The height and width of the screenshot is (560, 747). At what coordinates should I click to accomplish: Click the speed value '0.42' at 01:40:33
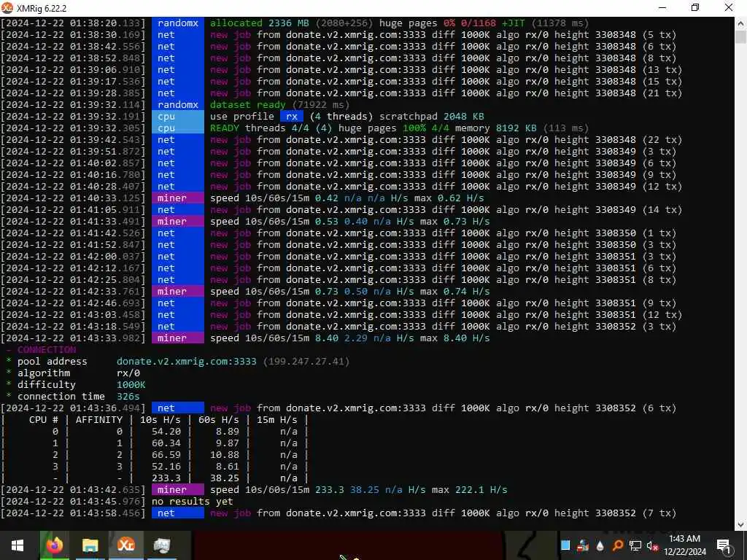327,198
